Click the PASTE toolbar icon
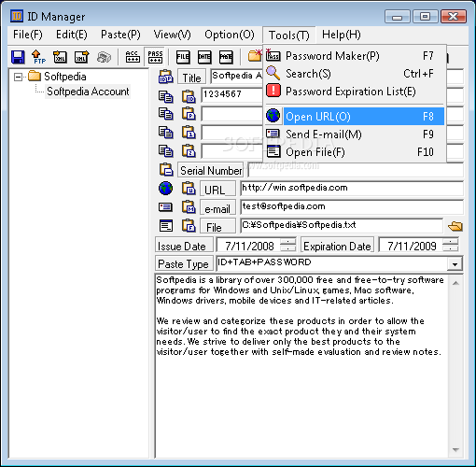This screenshot has height=467, width=476. tap(226, 57)
